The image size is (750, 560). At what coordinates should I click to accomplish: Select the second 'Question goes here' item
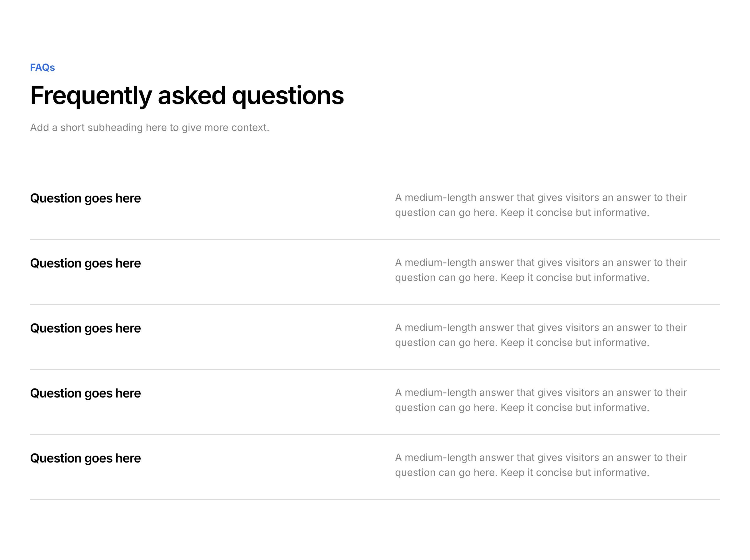point(85,263)
